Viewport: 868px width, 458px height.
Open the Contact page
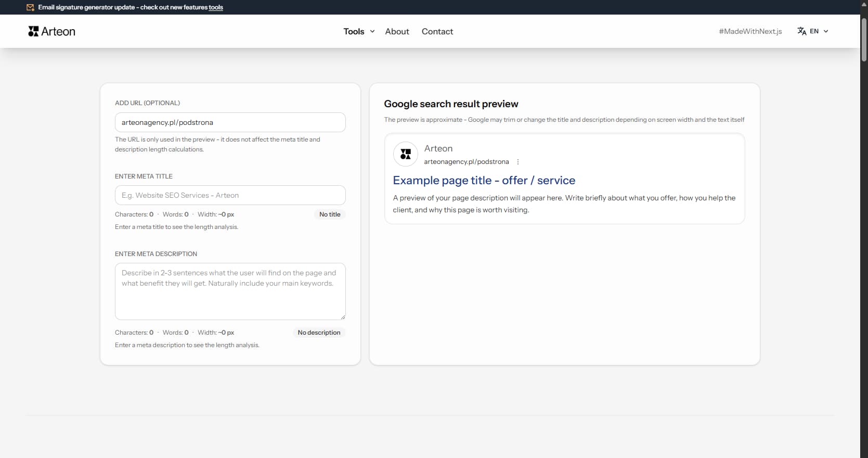(437, 31)
